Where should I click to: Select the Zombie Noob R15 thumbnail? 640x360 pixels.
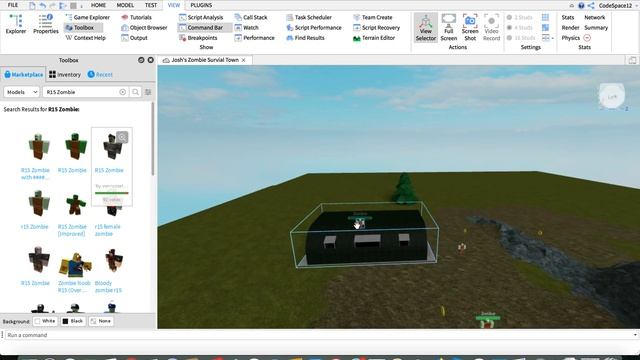75,264
